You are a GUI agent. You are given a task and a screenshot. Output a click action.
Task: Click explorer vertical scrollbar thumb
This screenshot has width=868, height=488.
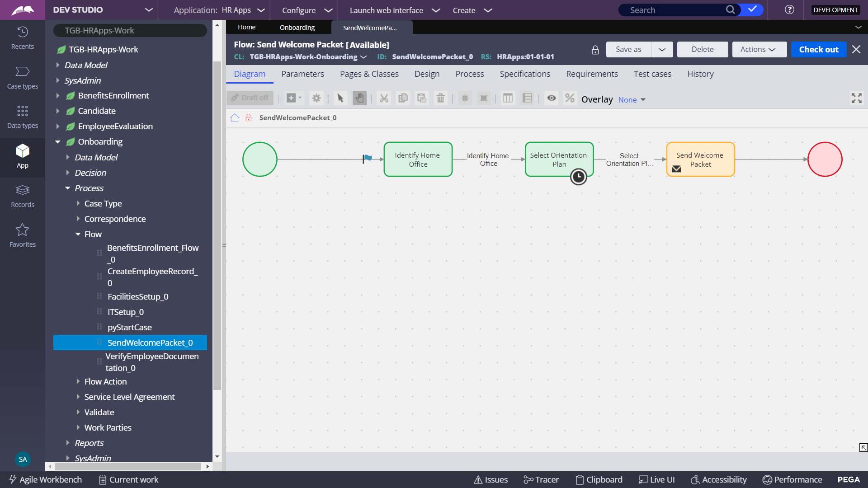click(217, 226)
